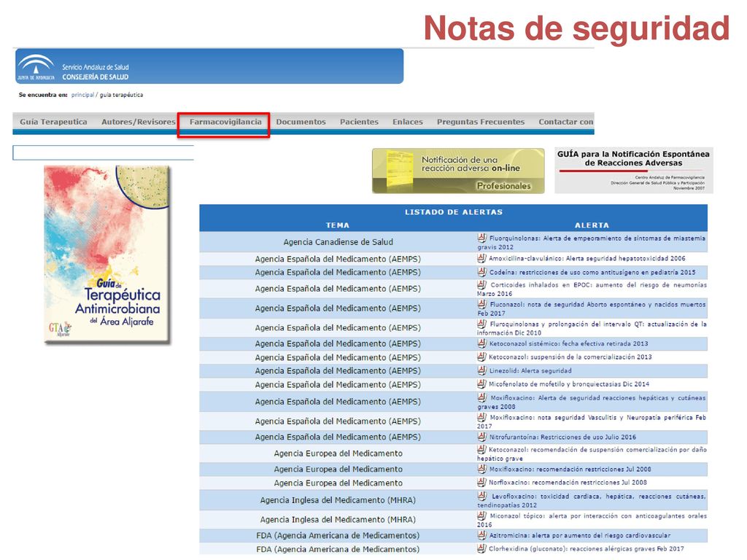Click Clorhexidina (gluconato) reacciones alérgicas link
The height and width of the screenshot is (560, 747).
[x=586, y=548]
